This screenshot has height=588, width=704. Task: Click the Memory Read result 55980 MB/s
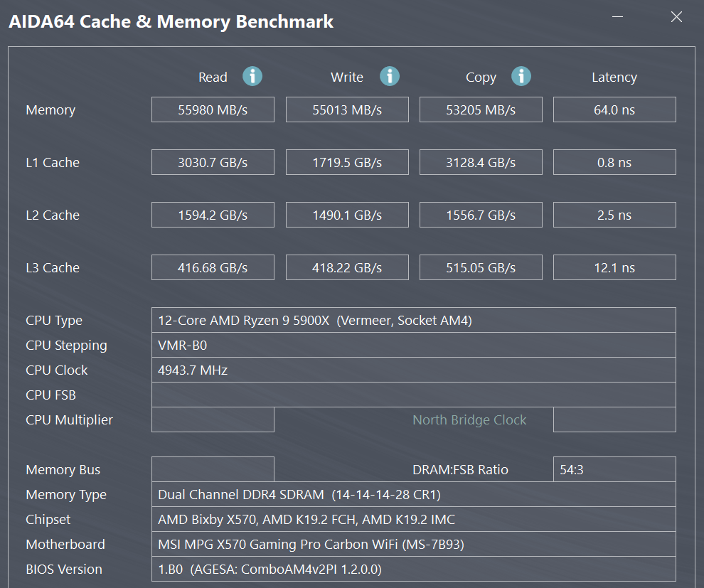pyautogui.click(x=213, y=110)
